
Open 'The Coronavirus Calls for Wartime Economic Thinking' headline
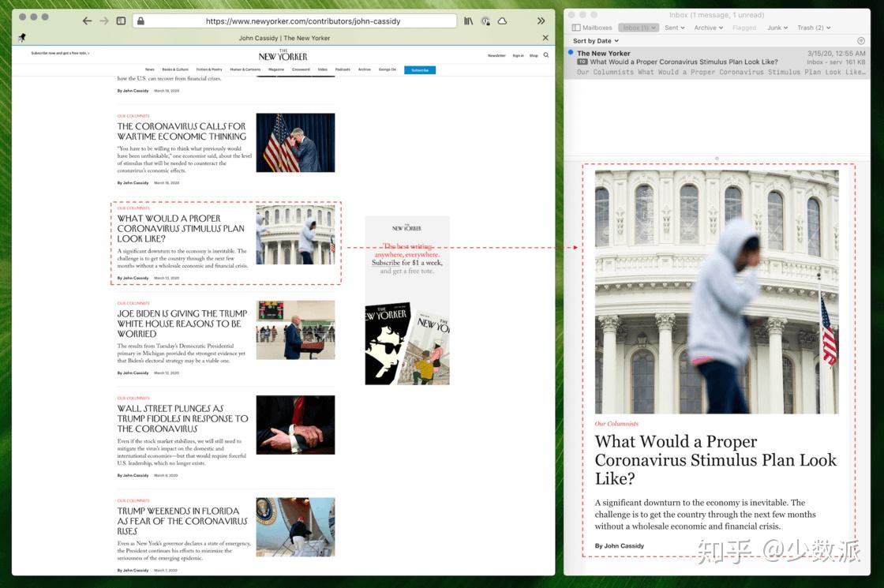182,131
